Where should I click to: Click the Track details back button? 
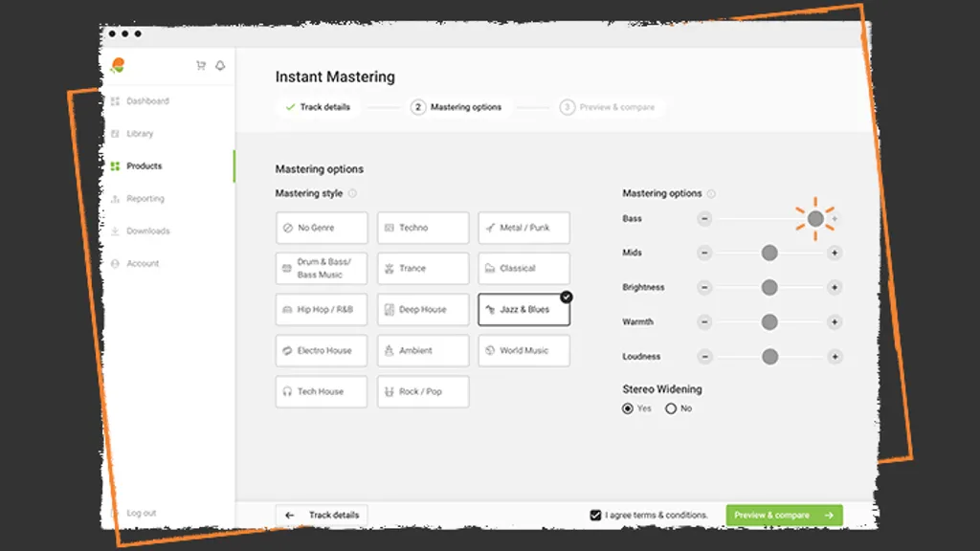pos(321,516)
